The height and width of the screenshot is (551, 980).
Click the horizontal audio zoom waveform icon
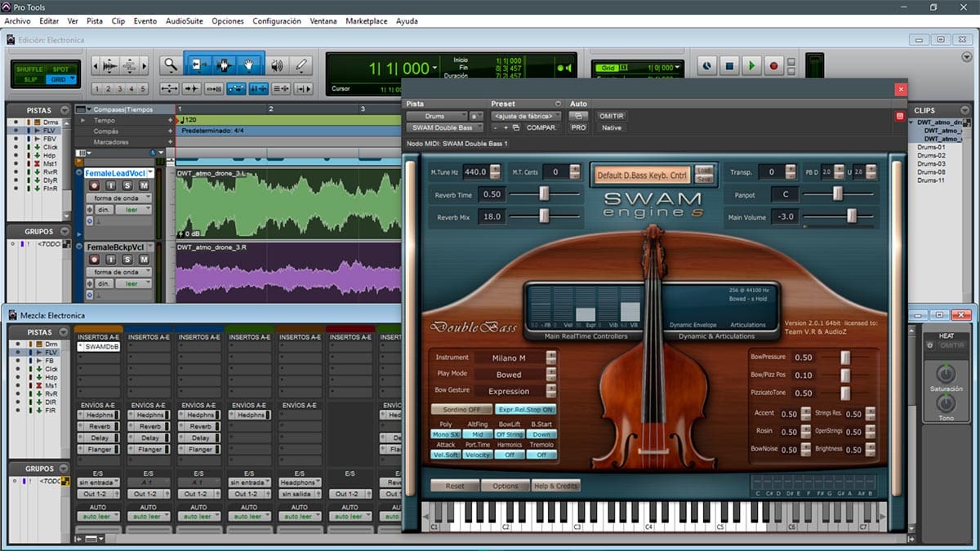109,65
